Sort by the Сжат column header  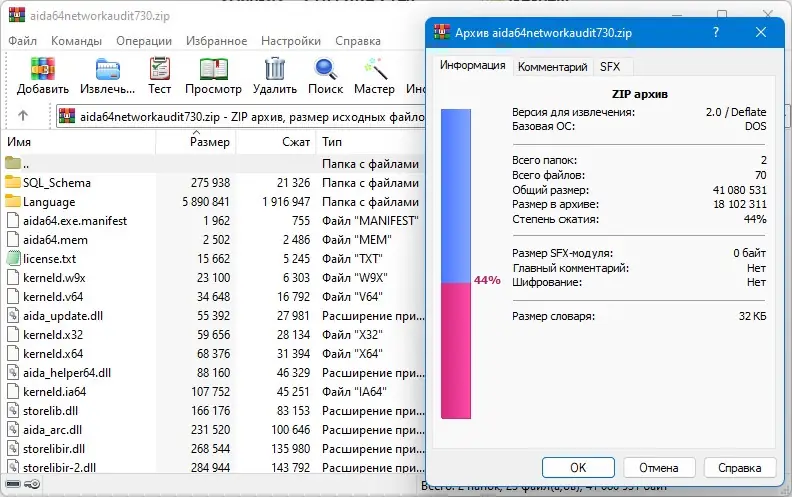[276, 142]
